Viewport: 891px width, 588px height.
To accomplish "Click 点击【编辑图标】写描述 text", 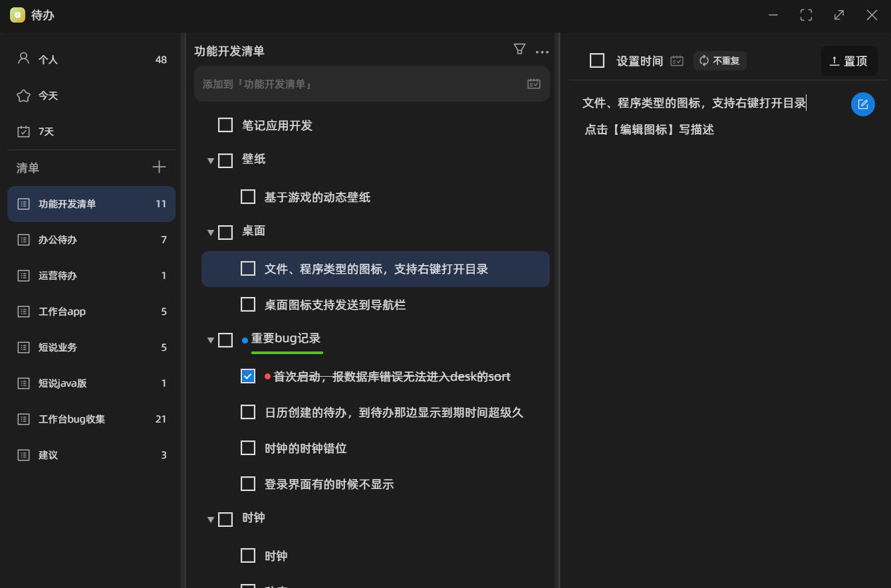I will coord(649,130).
